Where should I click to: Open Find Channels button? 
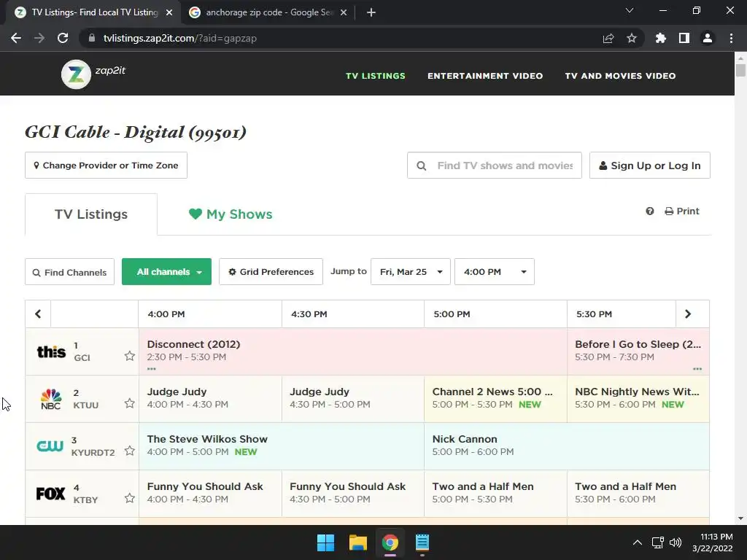(x=69, y=273)
